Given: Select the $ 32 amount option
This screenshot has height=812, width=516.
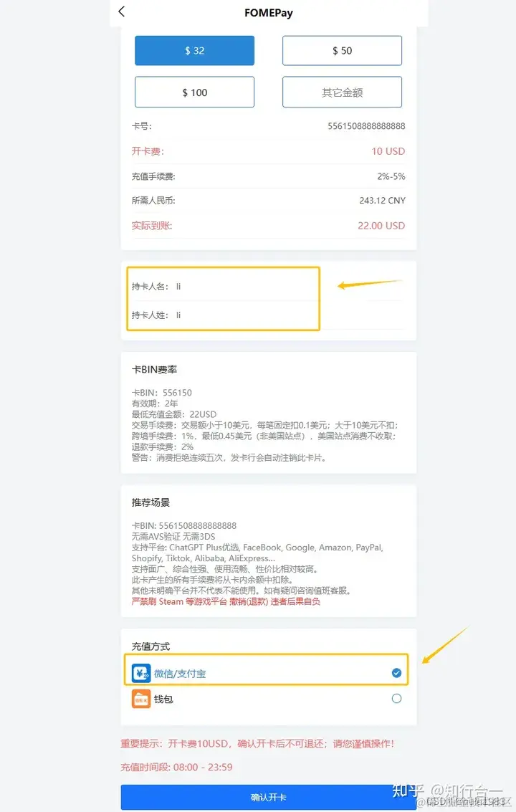Looking at the screenshot, I should [194, 51].
